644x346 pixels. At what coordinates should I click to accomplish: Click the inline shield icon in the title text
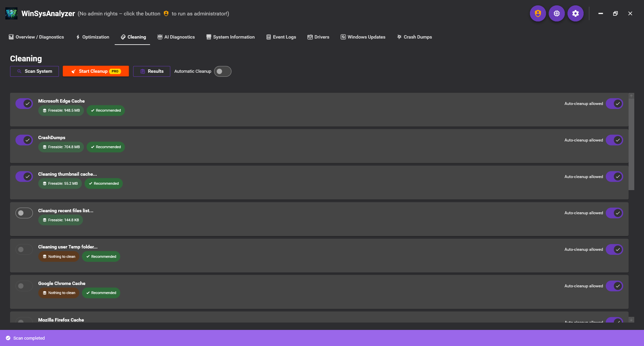point(166,13)
